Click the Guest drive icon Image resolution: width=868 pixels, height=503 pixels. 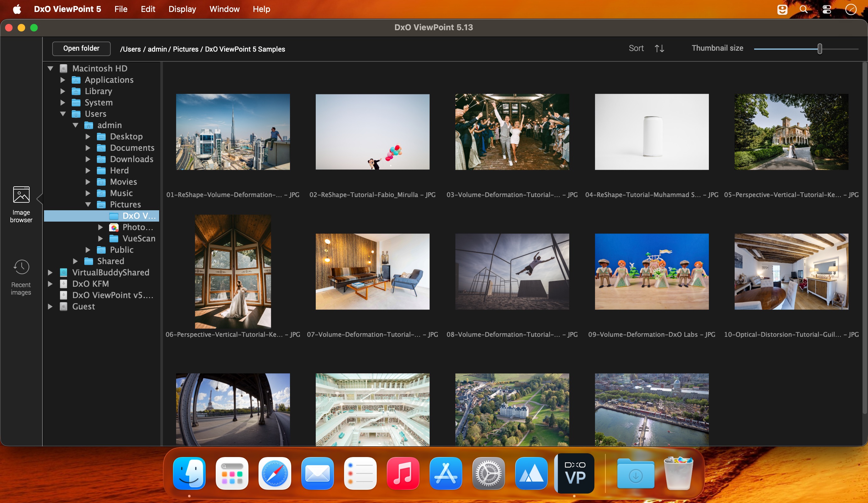point(64,307)
